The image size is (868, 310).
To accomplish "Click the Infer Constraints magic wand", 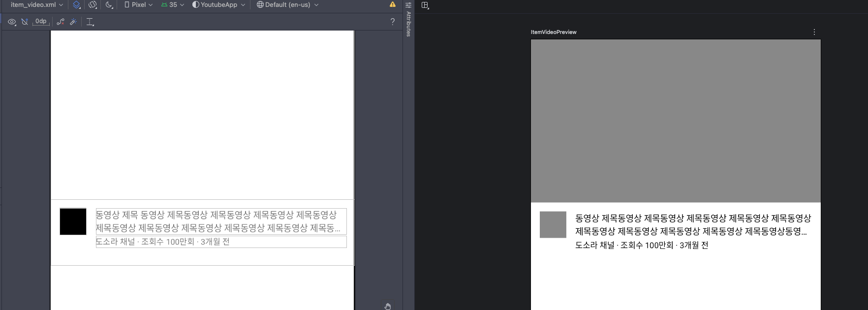I will click(x=73, y=22).
